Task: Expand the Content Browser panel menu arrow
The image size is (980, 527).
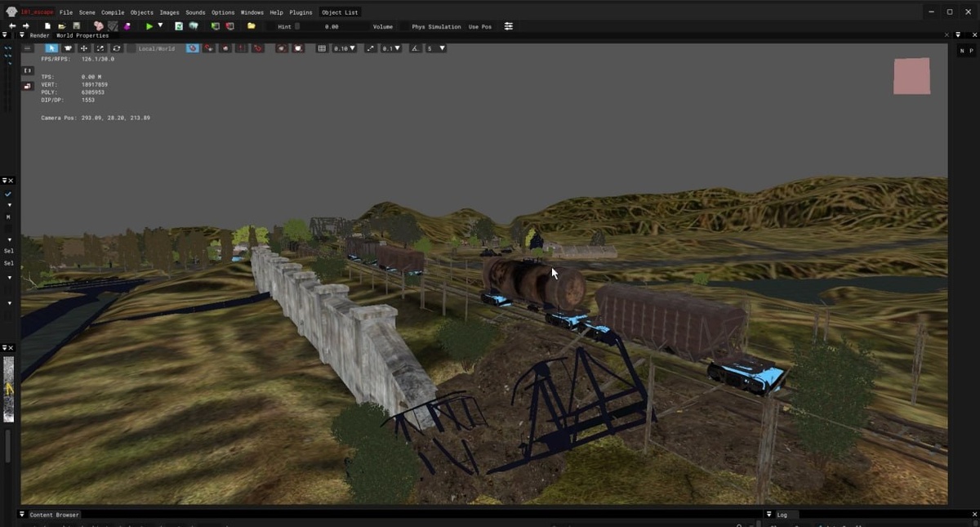Action: click(x=22, y=515)
